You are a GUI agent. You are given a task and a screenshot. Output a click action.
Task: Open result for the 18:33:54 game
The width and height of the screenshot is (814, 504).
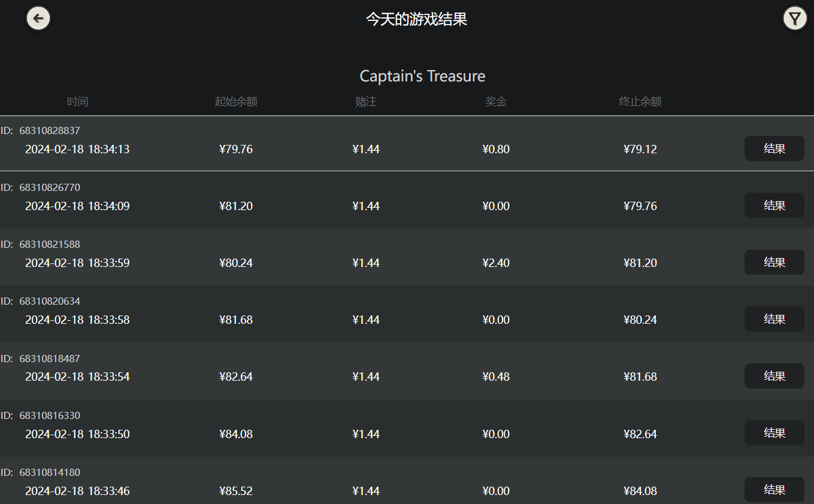point(774,376)
